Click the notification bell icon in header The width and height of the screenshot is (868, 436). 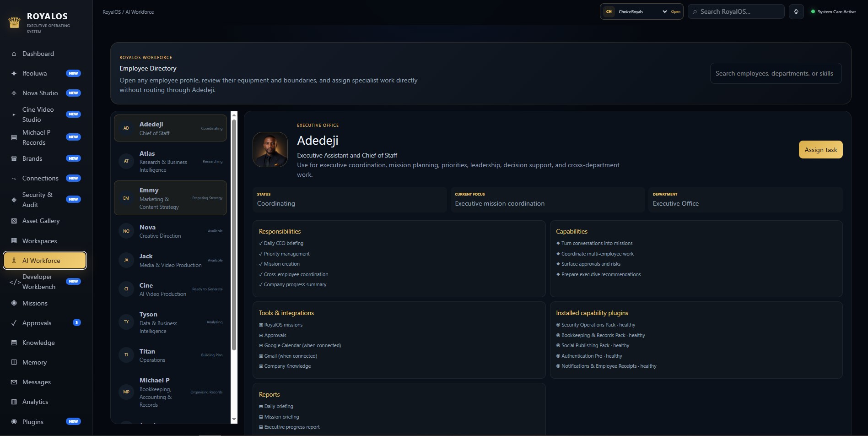796,11
